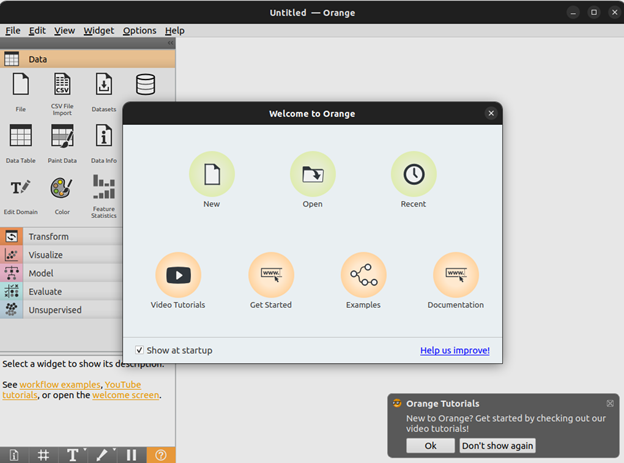Add the Paint Data widget
The height and width of the screenshot is (463, 624).
[62, 144]
